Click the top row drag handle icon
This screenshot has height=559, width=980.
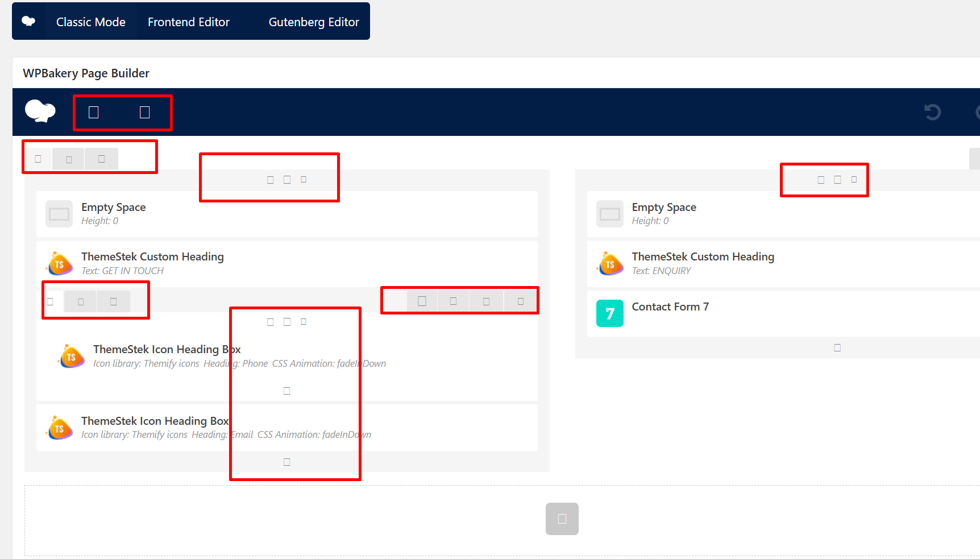[x=38, y=159]
